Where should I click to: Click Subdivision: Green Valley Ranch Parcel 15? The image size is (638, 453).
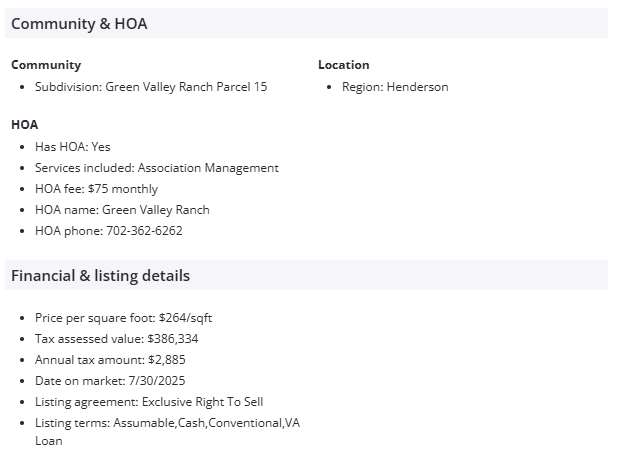pyautogui.click(x=151, y=87)
